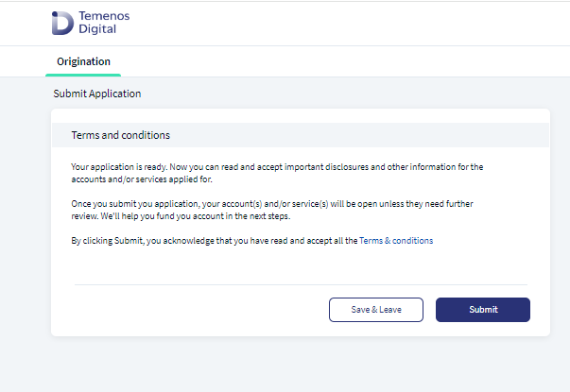The height and width of the screenshot is (392, 570).
Task: Click the green underline beneath Origination
Action: [x=83, y=76]
